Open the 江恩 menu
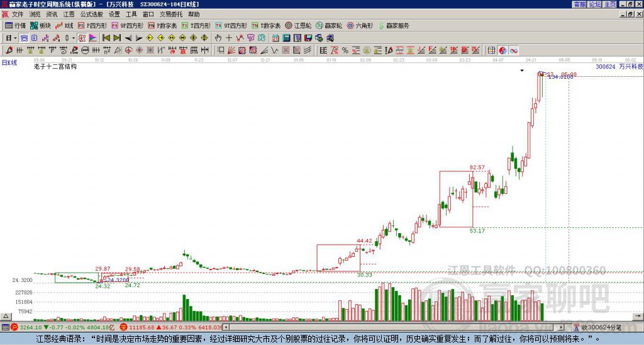 click(x=69, y=14)
